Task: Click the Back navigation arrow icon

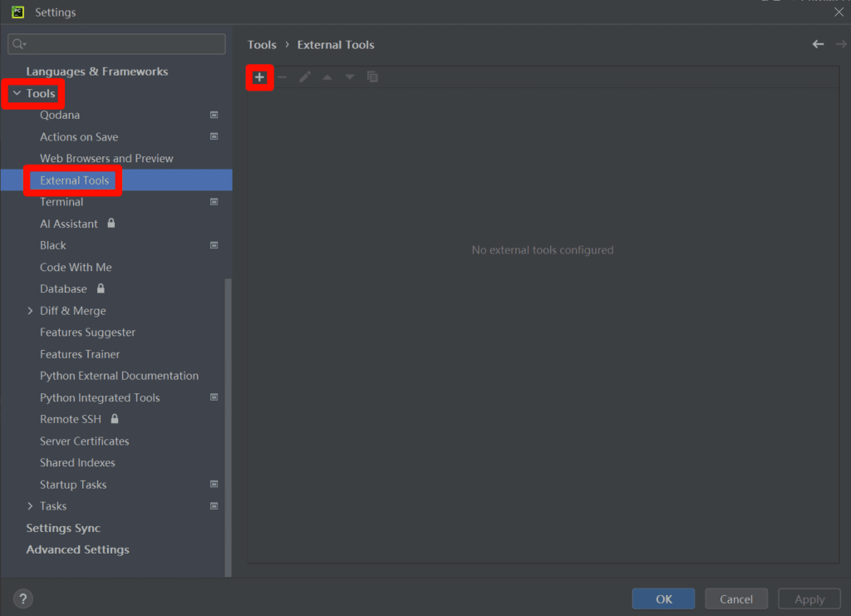Action: coord(818,44)
